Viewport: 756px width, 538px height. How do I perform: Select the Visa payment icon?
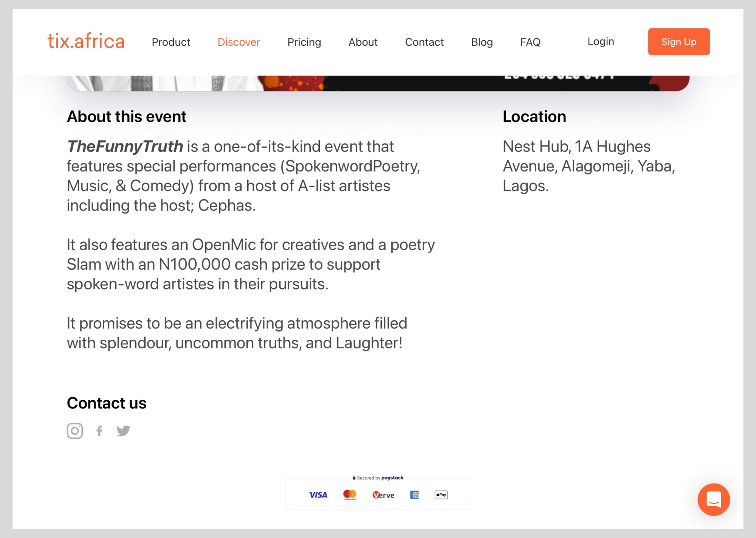click(318, 494)
